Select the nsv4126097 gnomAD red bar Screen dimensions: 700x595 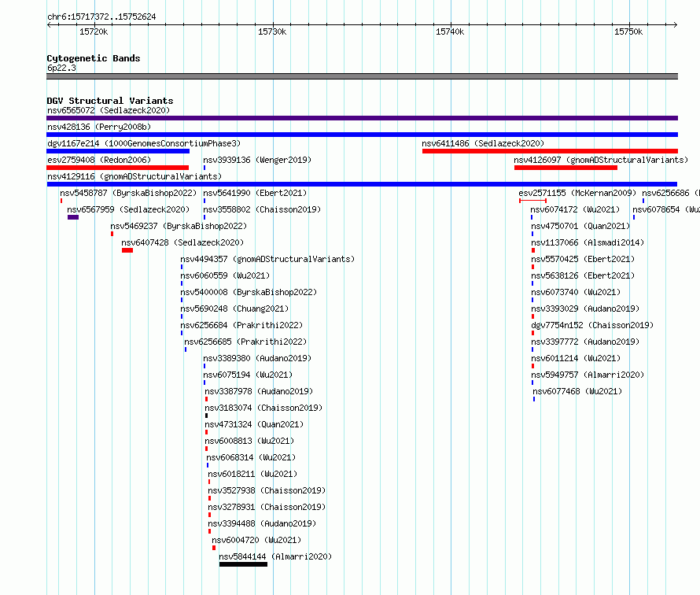tap(566, 168)
